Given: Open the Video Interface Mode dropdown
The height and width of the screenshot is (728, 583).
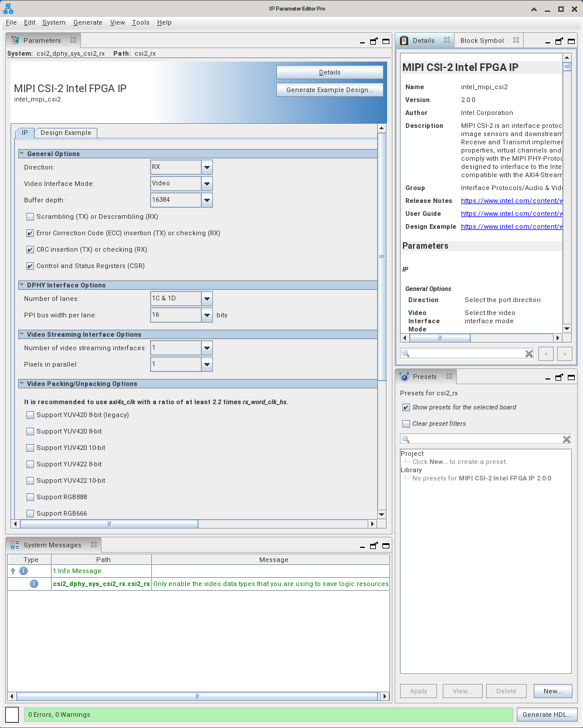Looking at the screenshot, I should tap(207, 184).
